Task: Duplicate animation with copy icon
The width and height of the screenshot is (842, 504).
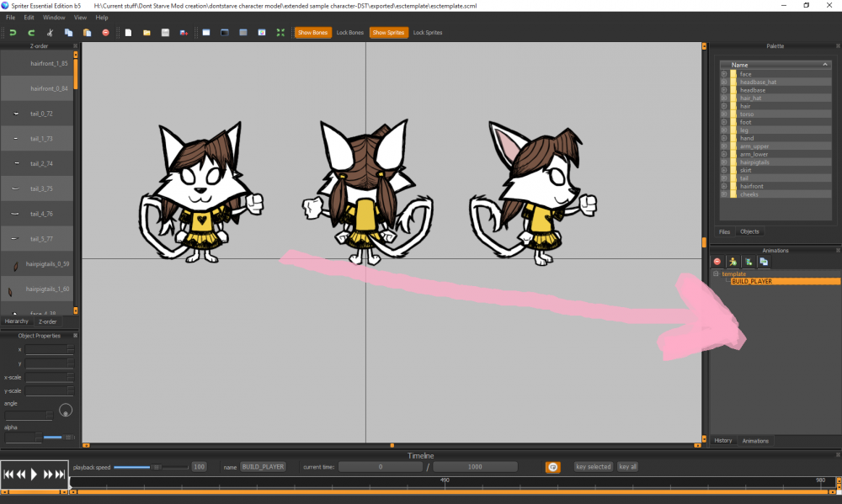Action: (x=764, y=262)
